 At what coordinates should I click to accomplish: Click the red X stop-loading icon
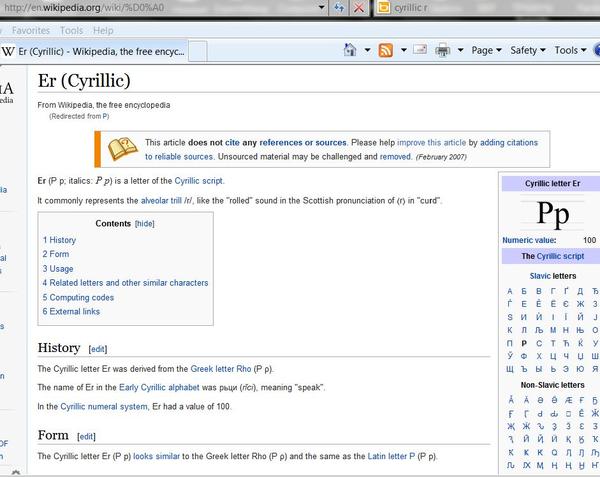tap(359, 8)
